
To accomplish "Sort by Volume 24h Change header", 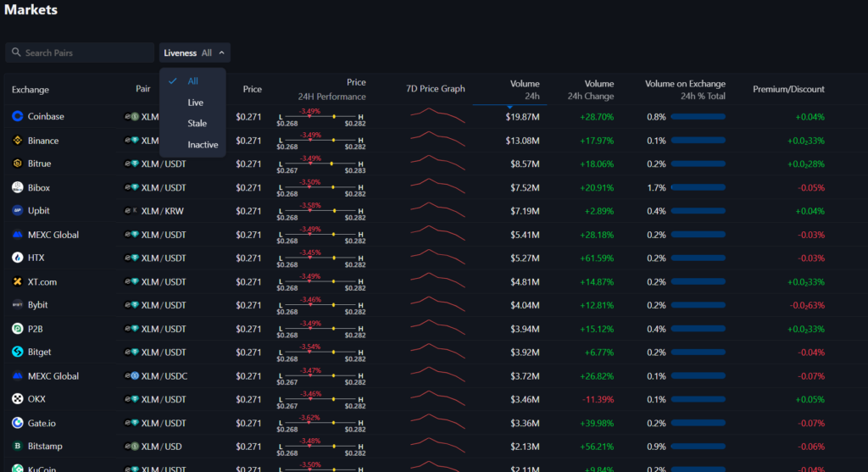I will (590, 90).
